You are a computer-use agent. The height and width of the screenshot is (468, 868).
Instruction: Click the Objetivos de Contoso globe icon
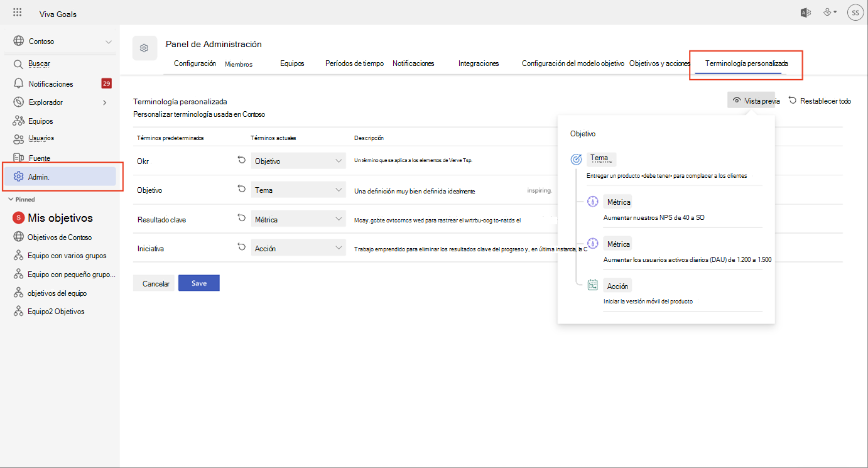19,237
